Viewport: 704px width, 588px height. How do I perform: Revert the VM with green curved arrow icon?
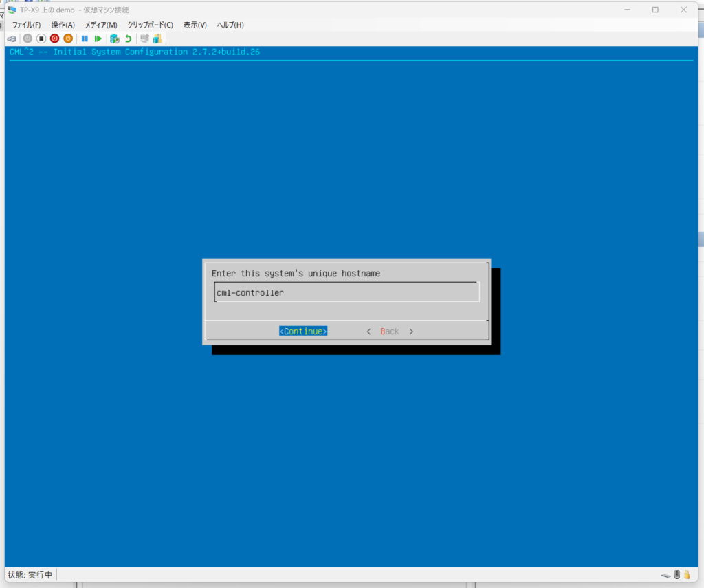point(129,39)
